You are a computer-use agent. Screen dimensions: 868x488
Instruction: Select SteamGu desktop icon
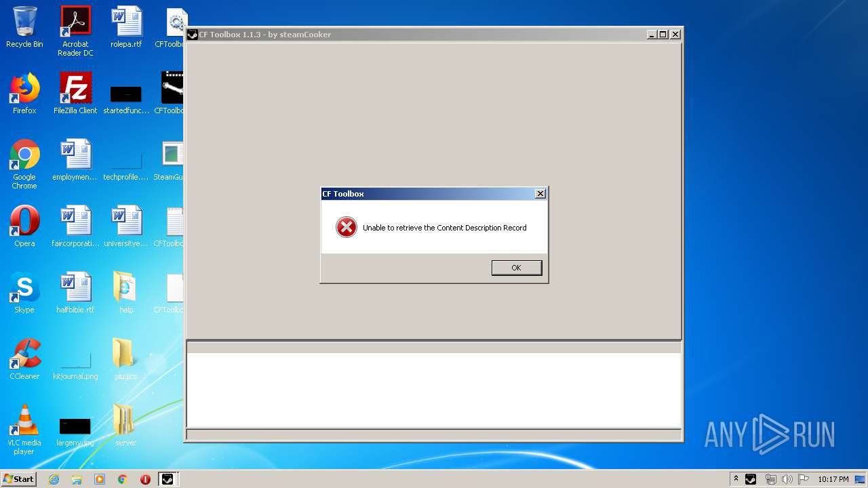click(168, 161)
